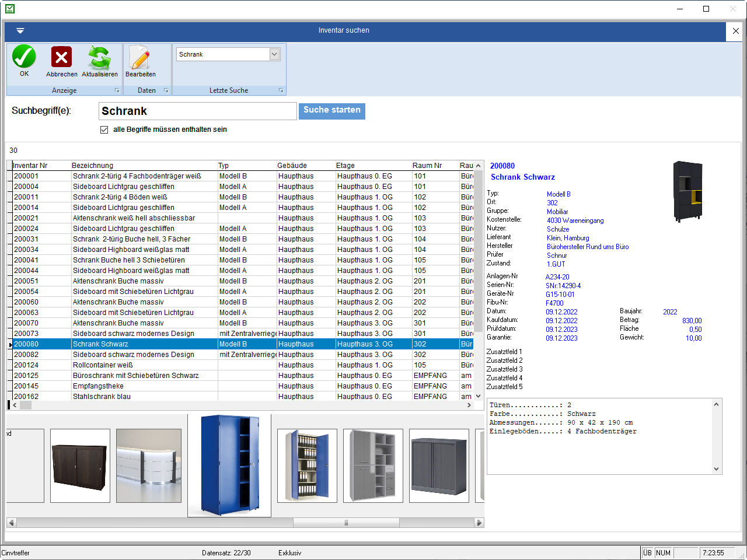Screen dimensions: 747x560
Task: Select row 200041 Schrank Buche hell 3 Schiebetüren
Action: 242,260
